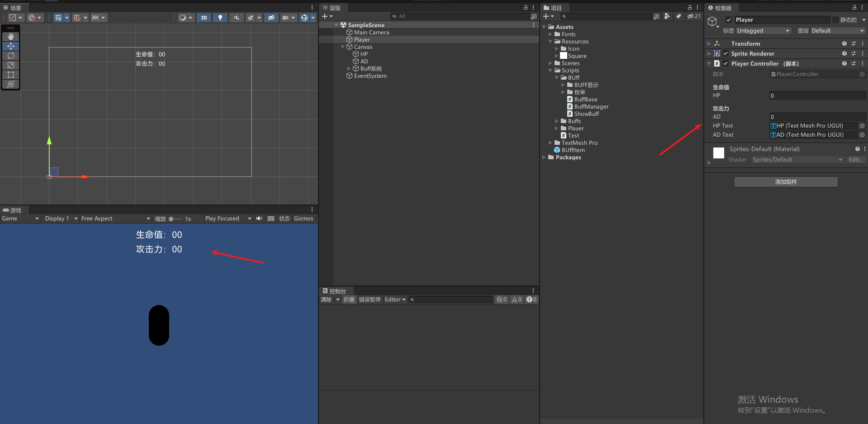Select the Move tool

(11, 46)
